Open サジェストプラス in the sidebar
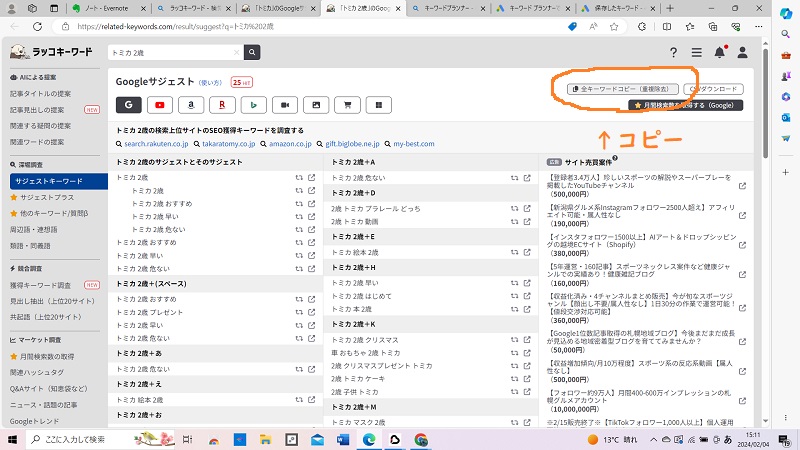 [46, 198]
